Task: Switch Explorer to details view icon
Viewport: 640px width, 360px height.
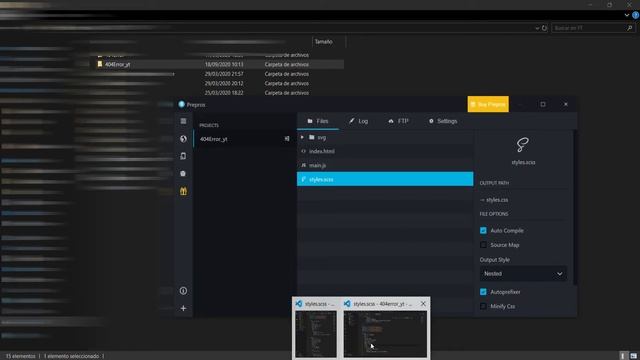Action: click(x=623, y=356)
